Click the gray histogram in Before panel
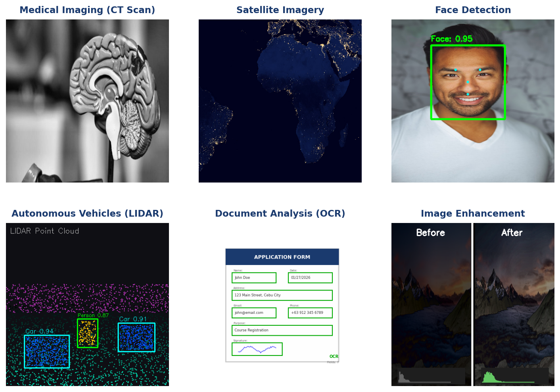 (405, 377)
